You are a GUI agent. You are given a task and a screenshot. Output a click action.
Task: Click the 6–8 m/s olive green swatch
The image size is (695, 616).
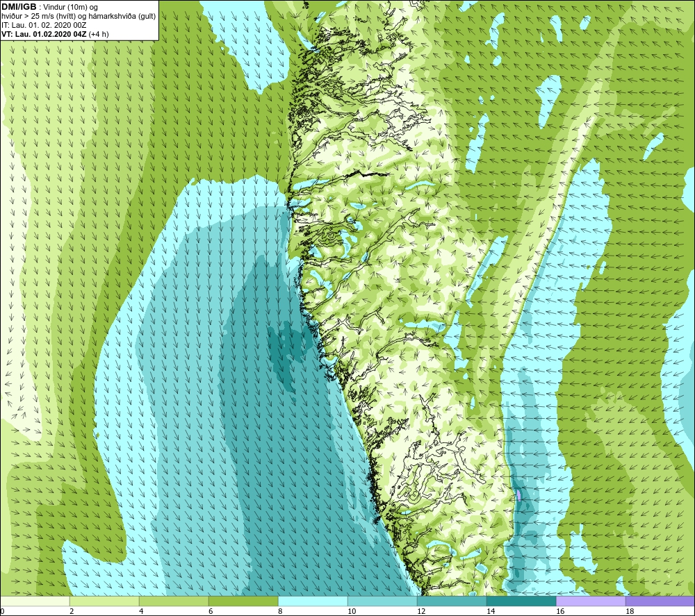243,601
